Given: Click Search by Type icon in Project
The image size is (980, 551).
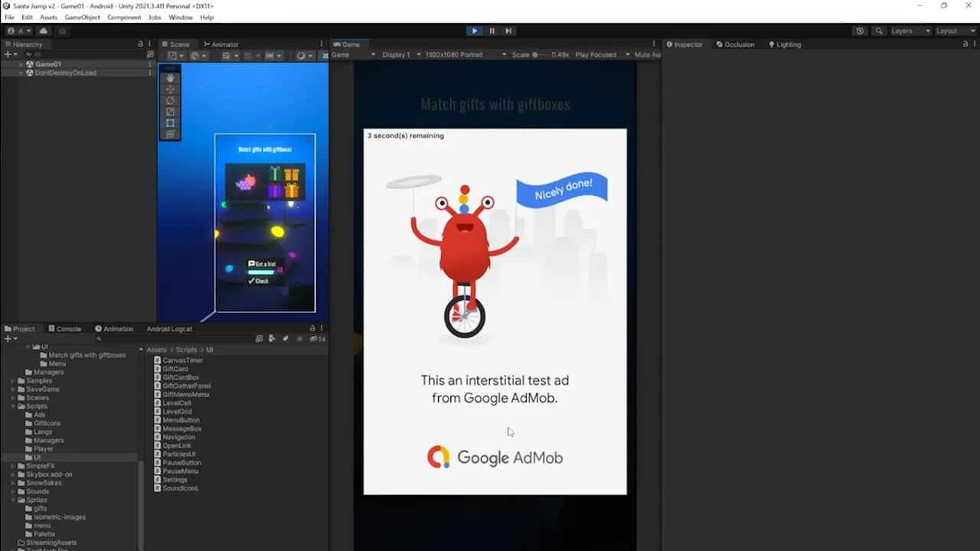Looking at the screenshot, I should click(x=272, y=338).
